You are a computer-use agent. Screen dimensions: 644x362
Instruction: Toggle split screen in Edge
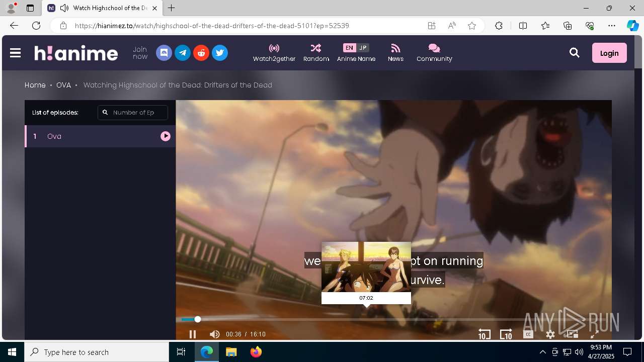click(523, 26)
